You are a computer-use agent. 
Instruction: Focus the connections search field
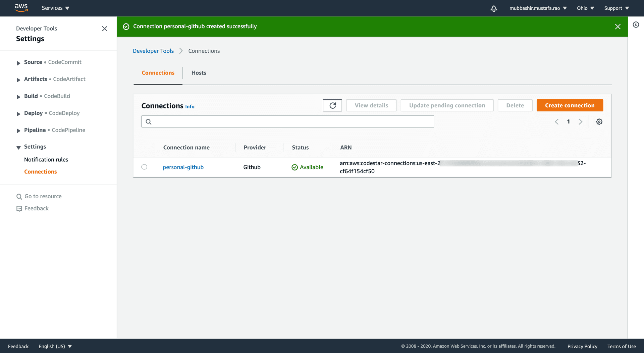[x=288, y=121]
